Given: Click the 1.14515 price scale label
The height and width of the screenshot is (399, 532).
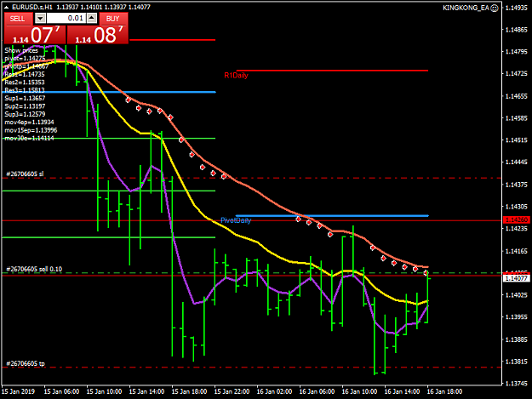Looking at the screenshot, I should tap(517, 140).
